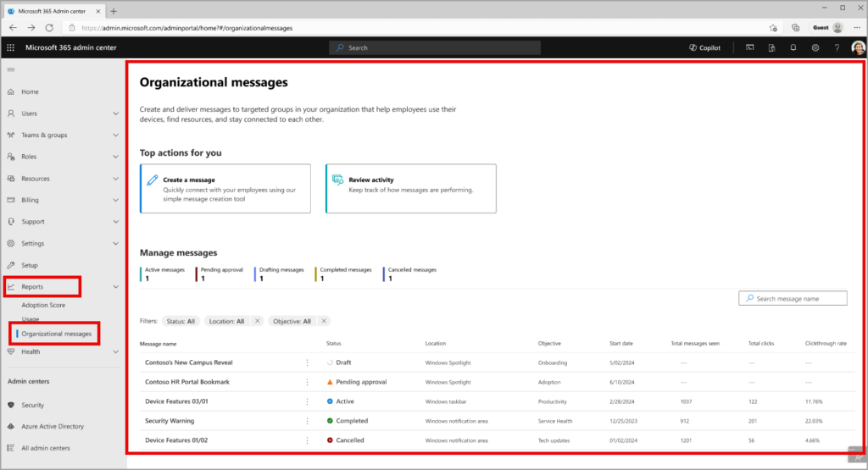Image resolution: width=868 pixels, height=470 pixels.
Task: Open Usage under Reports
Action: tap(31, 319)
